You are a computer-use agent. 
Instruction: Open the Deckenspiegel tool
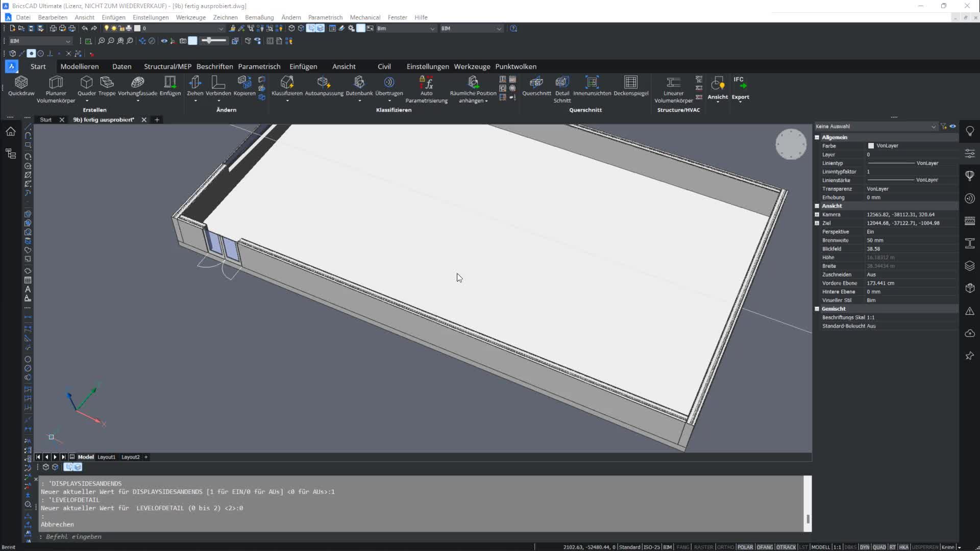[631, 86]
